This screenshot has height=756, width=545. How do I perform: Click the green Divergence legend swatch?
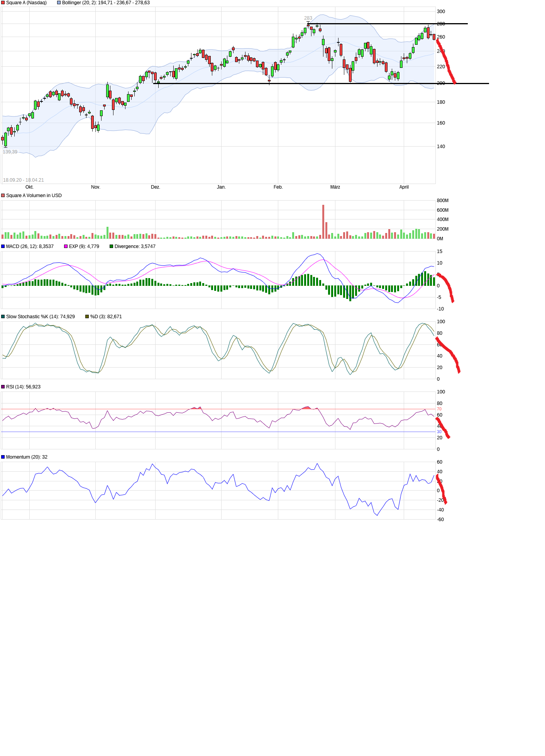tap(112, 246)
